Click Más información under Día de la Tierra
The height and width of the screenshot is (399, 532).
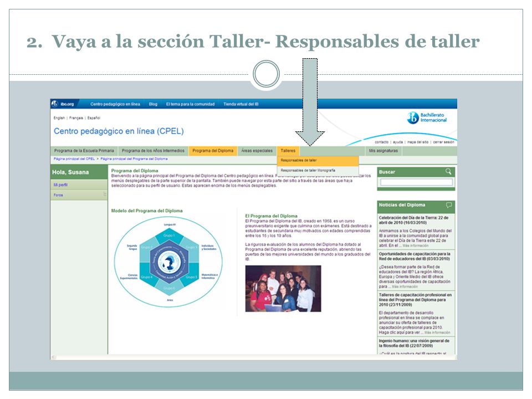point(415,245)
